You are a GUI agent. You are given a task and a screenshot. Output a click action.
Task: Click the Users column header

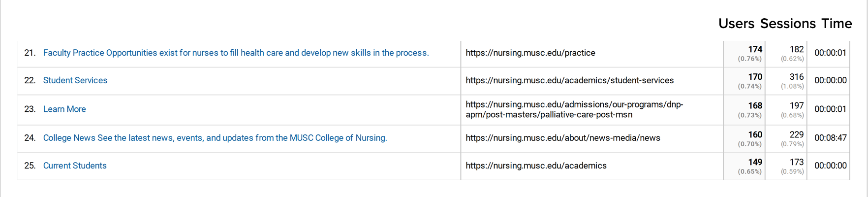click(x=736, y=24)
